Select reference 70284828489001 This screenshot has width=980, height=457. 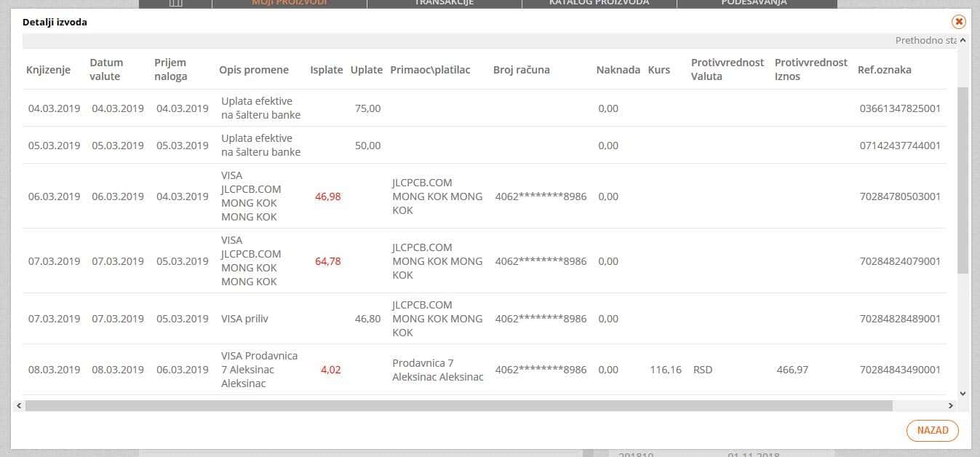click(900, 319)
